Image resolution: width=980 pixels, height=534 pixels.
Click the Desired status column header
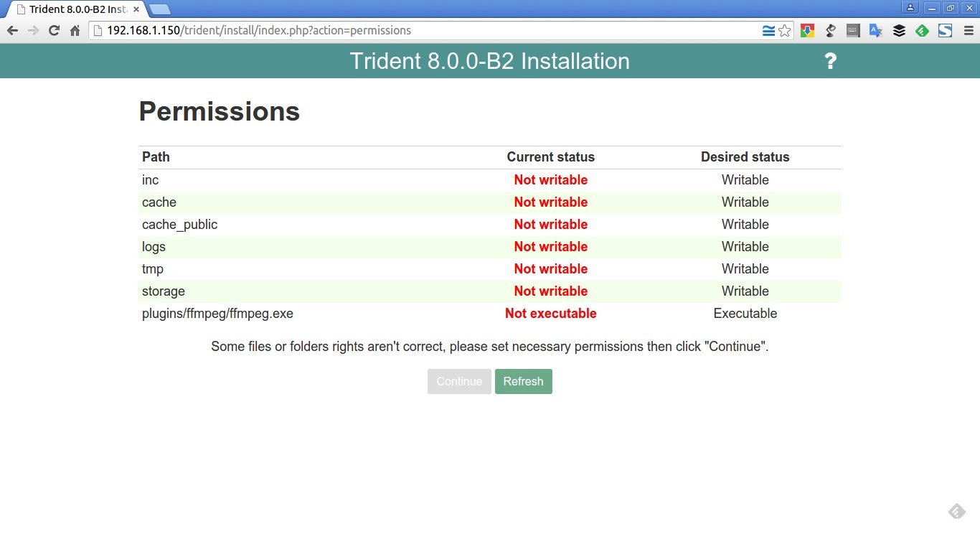coord(745,156)
